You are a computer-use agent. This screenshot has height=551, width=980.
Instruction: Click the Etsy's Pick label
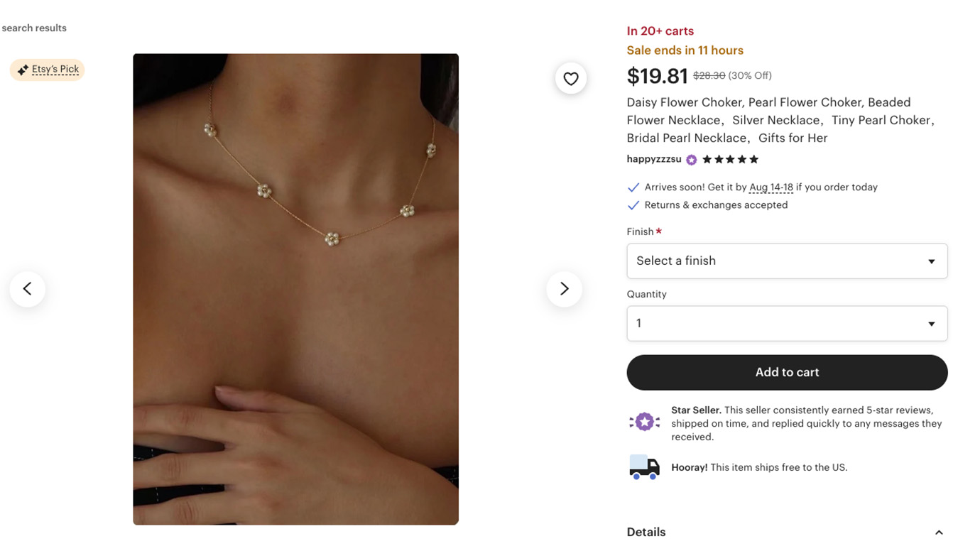click(55, 69)
